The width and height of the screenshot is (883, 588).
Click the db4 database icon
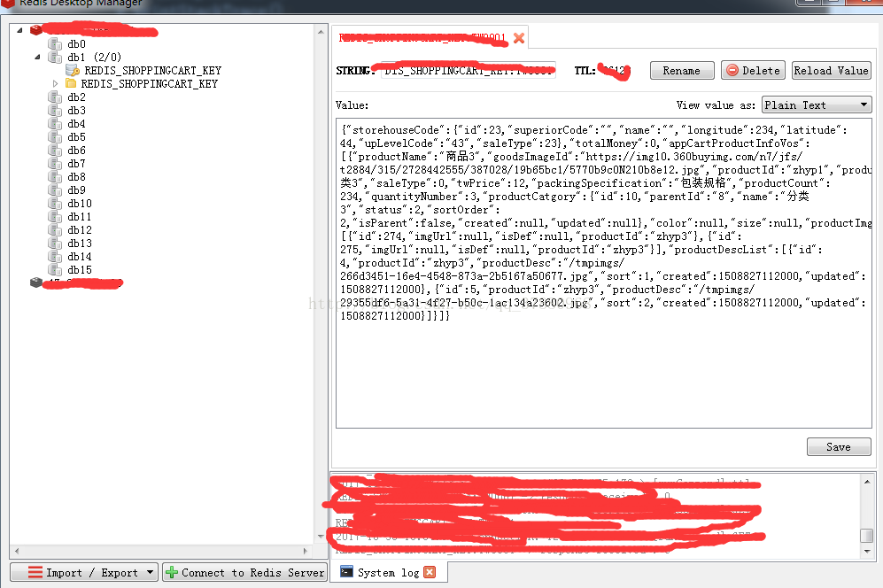(55, 123)
